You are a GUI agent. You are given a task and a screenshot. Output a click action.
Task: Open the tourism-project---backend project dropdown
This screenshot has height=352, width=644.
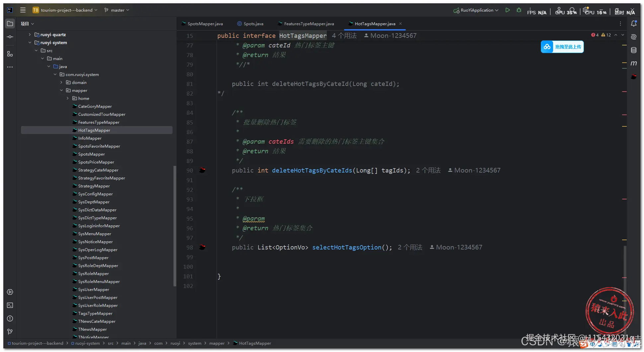[65, 10]
